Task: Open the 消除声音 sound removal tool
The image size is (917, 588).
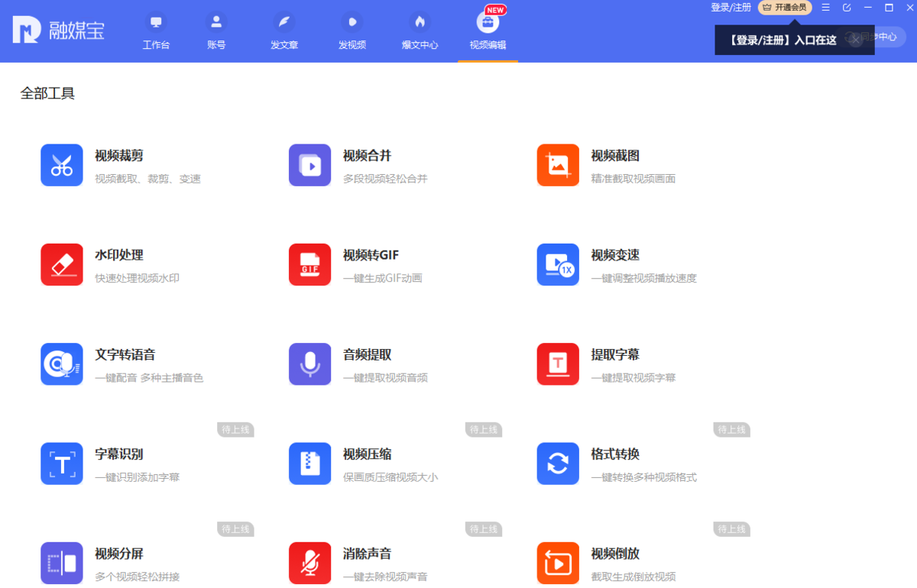Action: [x=355, y=563]
